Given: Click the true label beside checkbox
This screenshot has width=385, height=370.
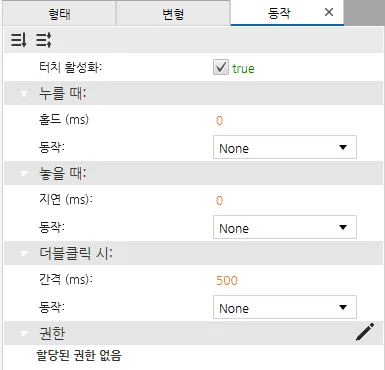Looking at the screenshot, I should tap(243, 69).
